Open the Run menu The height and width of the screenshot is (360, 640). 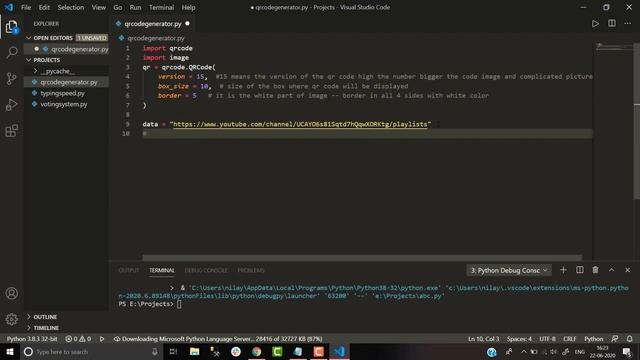tap(135, 7)
